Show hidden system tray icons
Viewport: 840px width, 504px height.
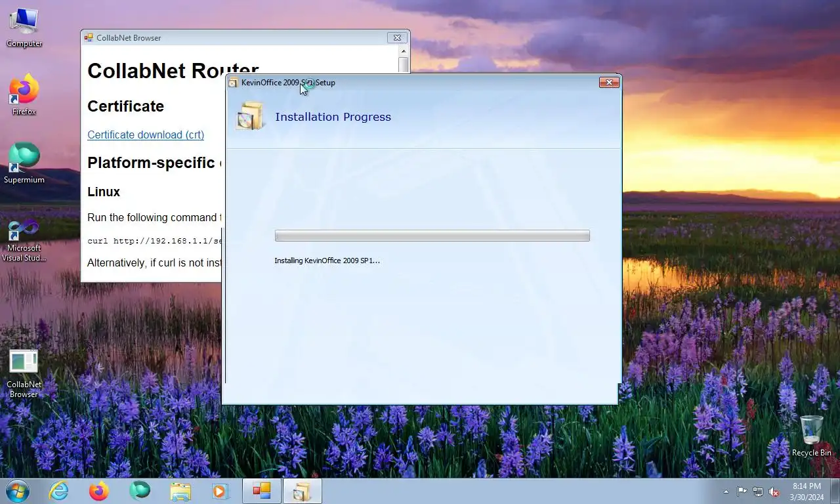[x=726, y=492]
